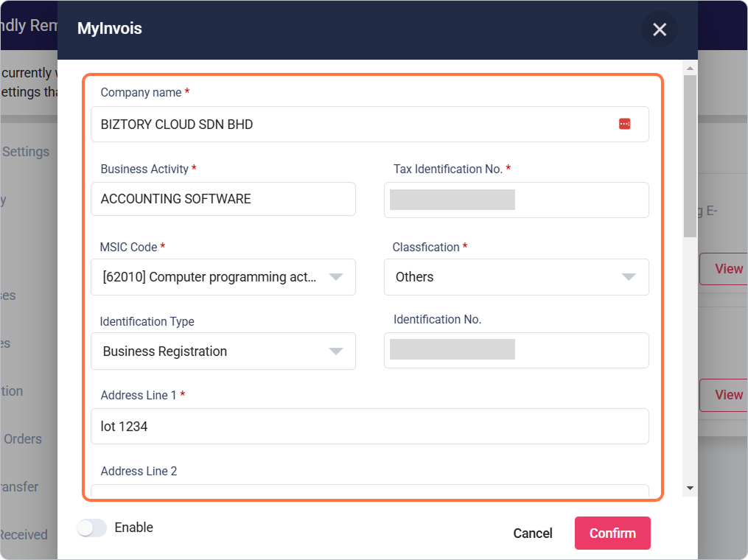Click the MSIC Code dropdown arrow

pyautogui.click(x=336, y=277)
